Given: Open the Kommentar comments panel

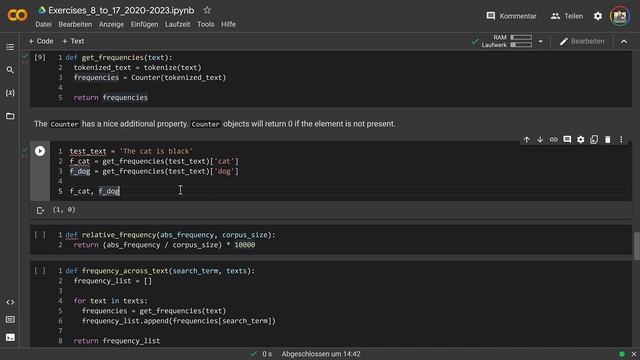Looking at the screenshot, I should point(511,16).
